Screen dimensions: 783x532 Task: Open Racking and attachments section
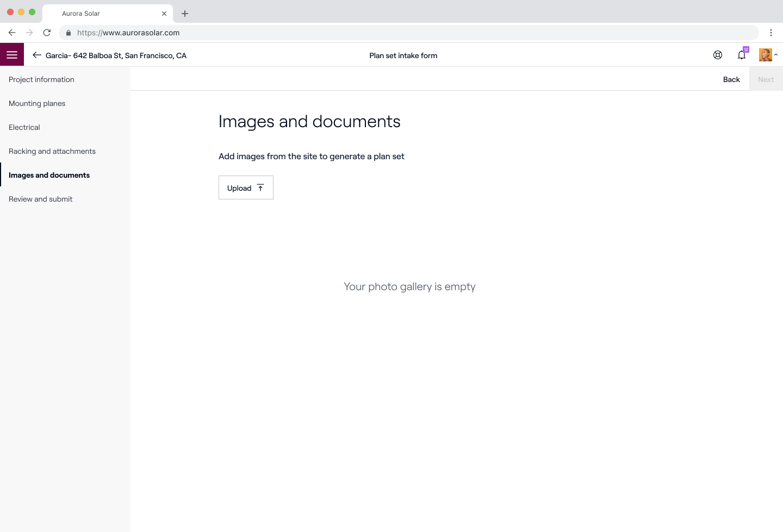tap(65, 151)
